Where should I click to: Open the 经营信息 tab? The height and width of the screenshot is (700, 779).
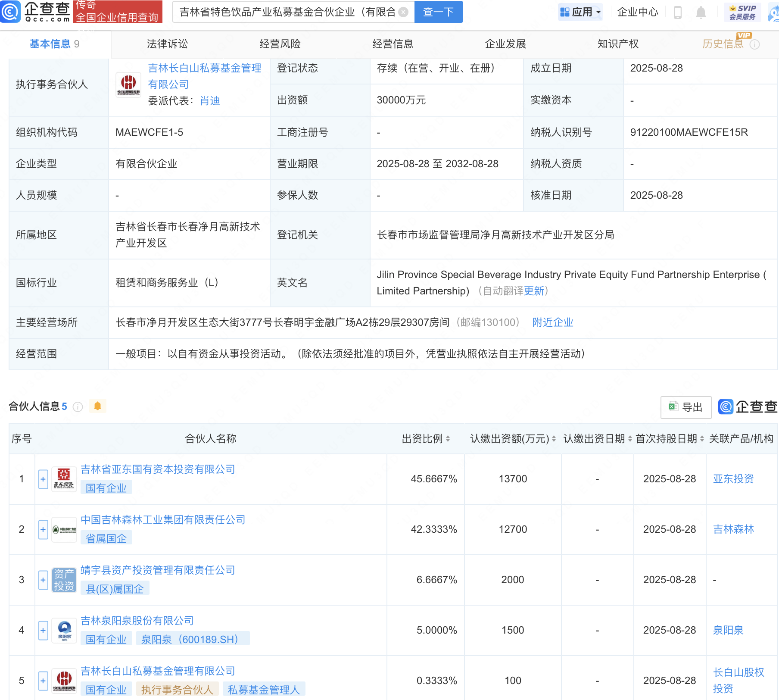point(393,44)
